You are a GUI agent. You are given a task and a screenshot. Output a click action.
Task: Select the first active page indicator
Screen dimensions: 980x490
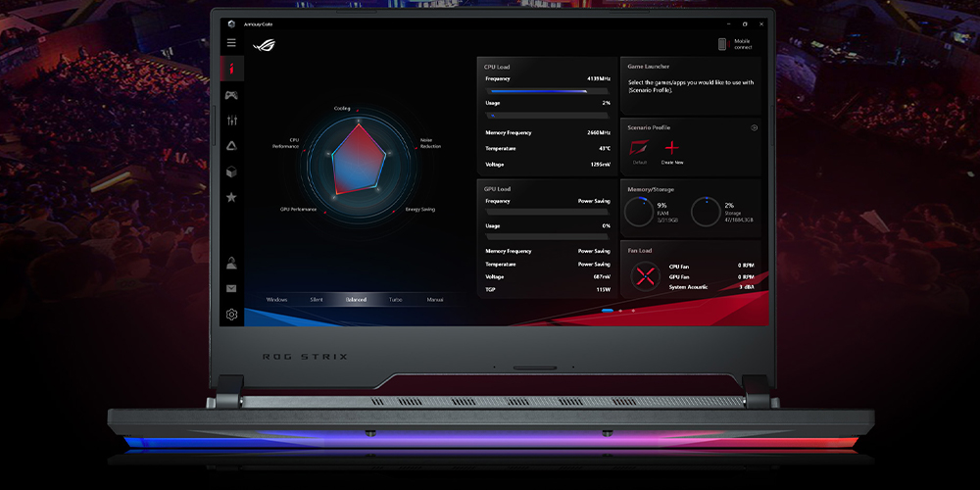[607, 310]
